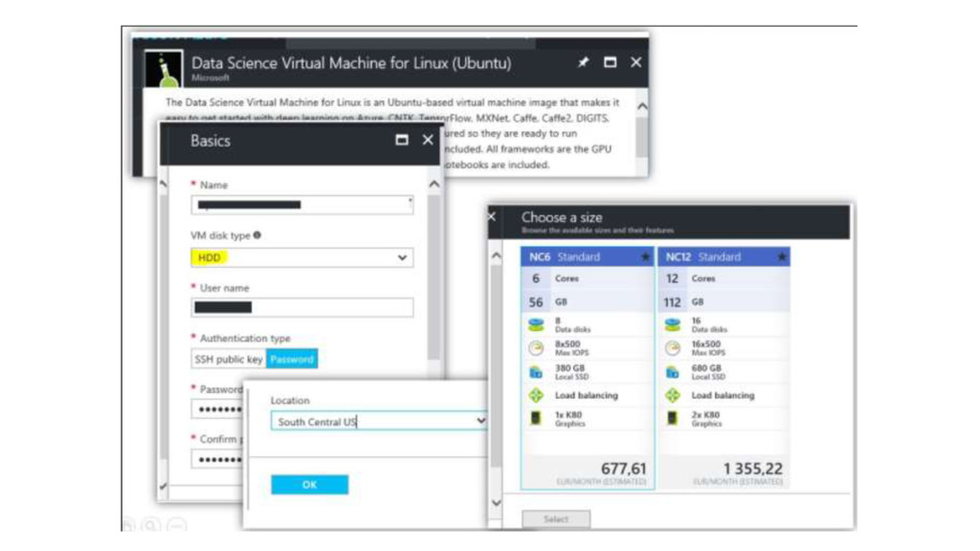Click the NC12 K80 graphics icon
This screenshot has width=980, height=551.
coord(673,418)
